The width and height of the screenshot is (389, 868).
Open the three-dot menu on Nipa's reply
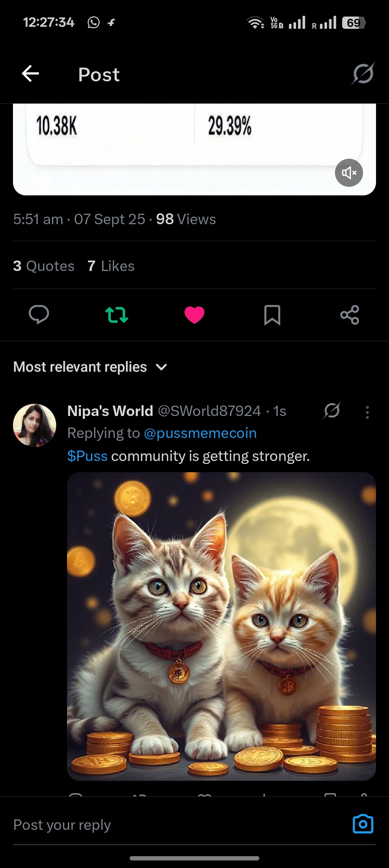pos(367,412)
